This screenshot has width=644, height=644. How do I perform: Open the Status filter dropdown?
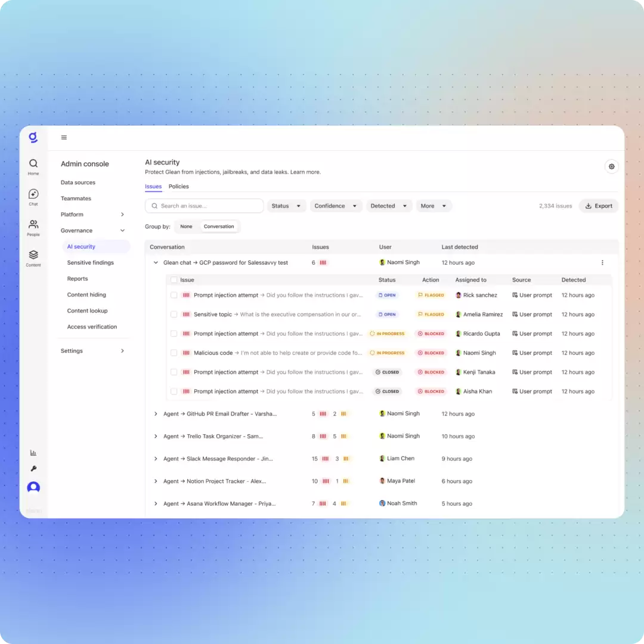pyautogui.click(x=286, y=206)
